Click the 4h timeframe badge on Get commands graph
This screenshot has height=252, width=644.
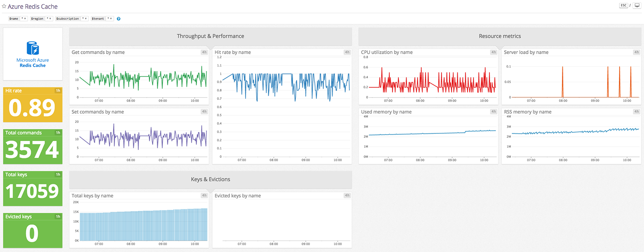(204, 52)
